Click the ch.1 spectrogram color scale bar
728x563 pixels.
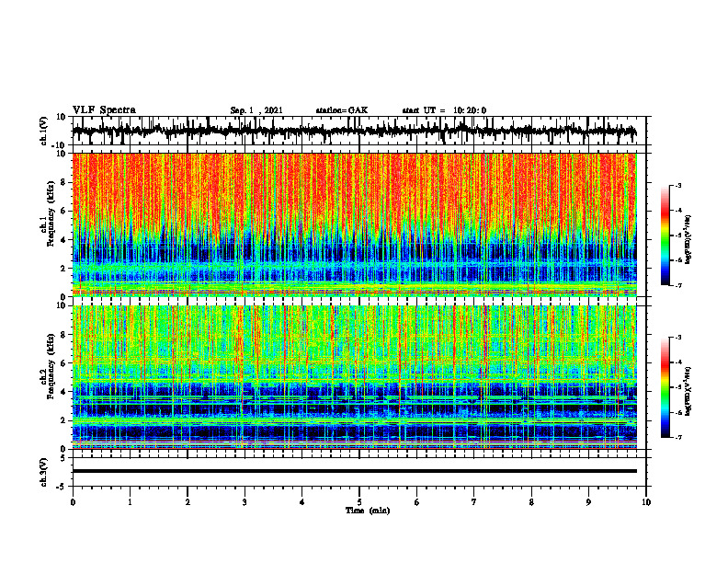[x=665, y=236]
